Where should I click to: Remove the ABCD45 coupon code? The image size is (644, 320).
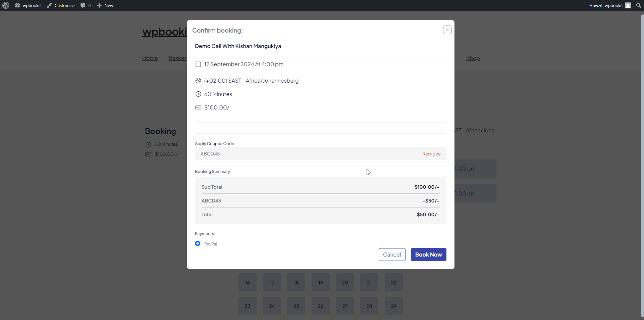pyautogui.click(x=431, y=153)
